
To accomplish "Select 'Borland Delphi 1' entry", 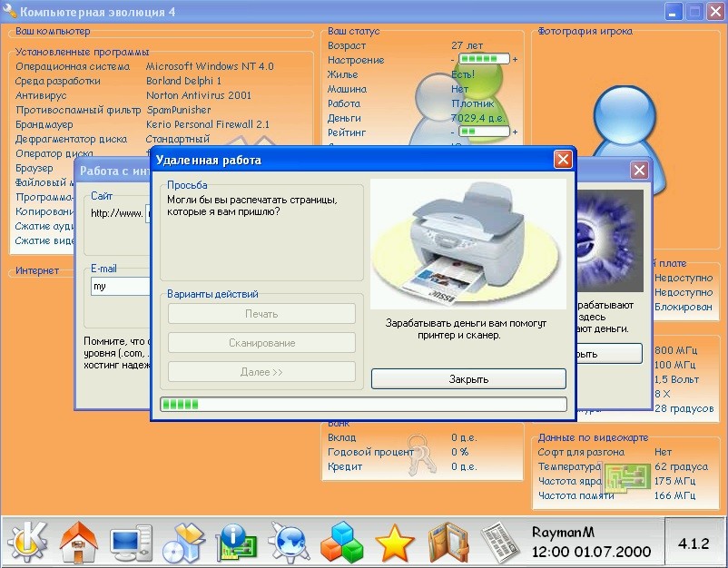I will tap(183, 81).
